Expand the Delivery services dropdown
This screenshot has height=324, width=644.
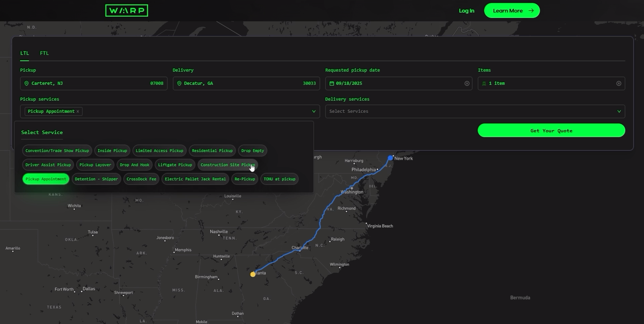click(619, 111)
